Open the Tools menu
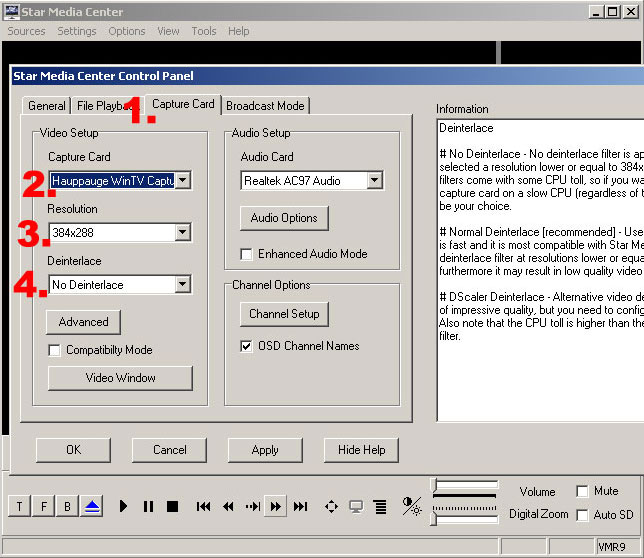This screenshot has height=558, width=644. coord(204,31)
